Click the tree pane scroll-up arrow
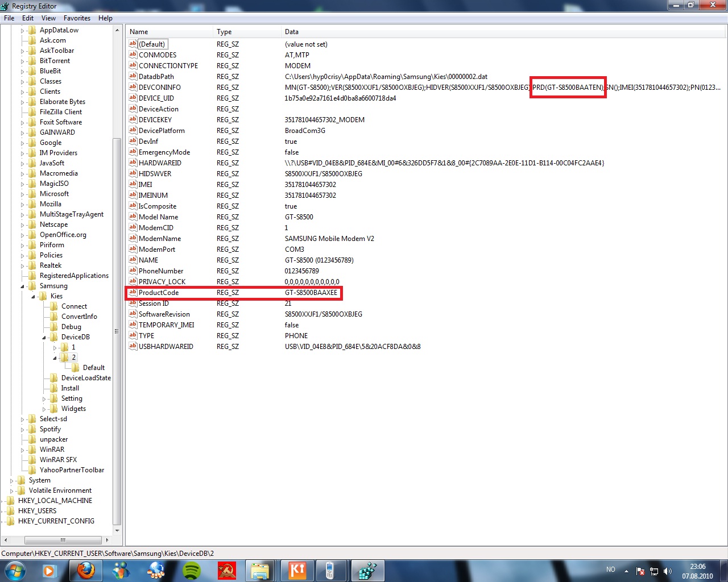Screen dimensions: 728x582 117,30
